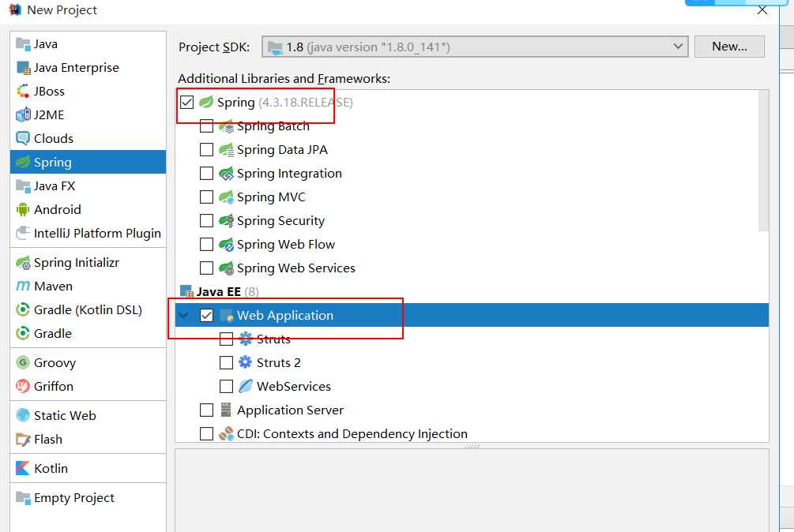This screenshot has height=532, width=794.
Task: Click the Maven m icon
Action: tap(23, 287)
